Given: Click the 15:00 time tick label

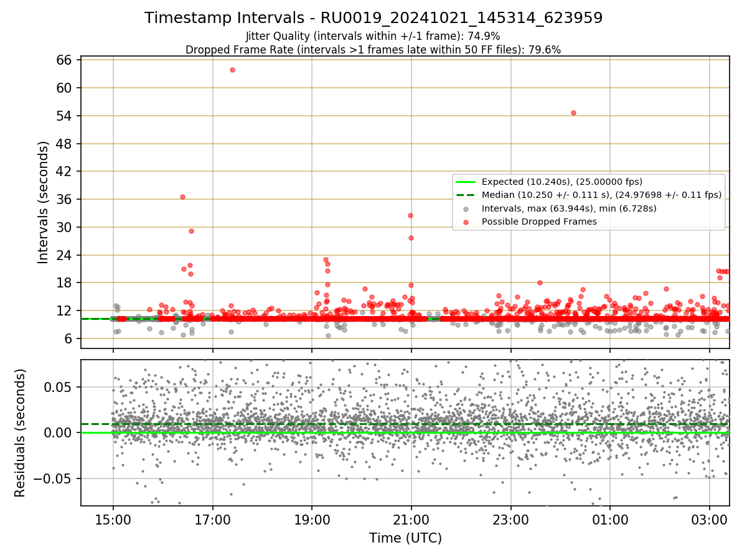Looking at the screenshot, I should 113,519.
